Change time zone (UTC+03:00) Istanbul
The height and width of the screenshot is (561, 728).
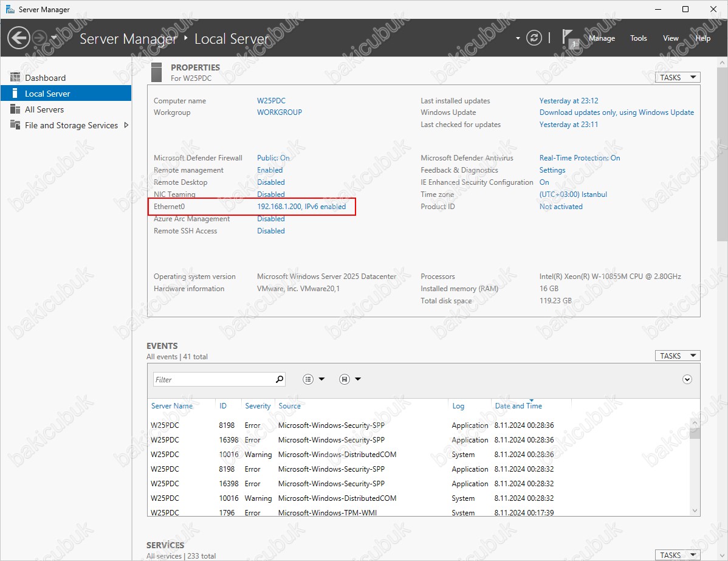point(573,194)
